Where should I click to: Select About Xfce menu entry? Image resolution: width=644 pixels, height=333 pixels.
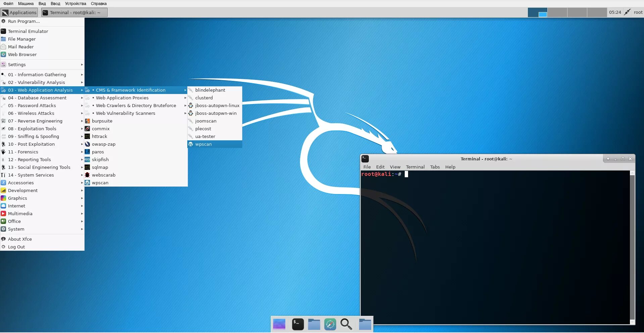[42, 239]
